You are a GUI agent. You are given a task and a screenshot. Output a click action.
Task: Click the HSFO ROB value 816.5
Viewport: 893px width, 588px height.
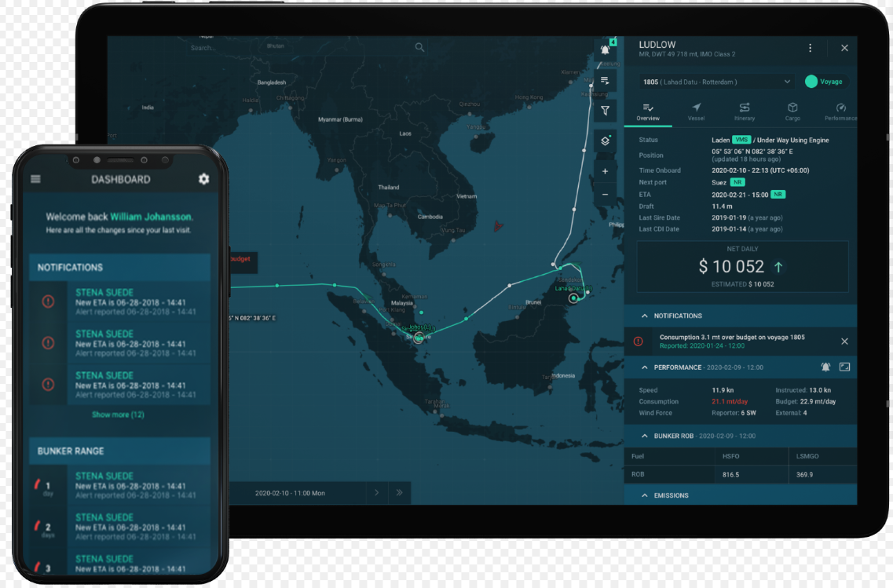(730, 475)
